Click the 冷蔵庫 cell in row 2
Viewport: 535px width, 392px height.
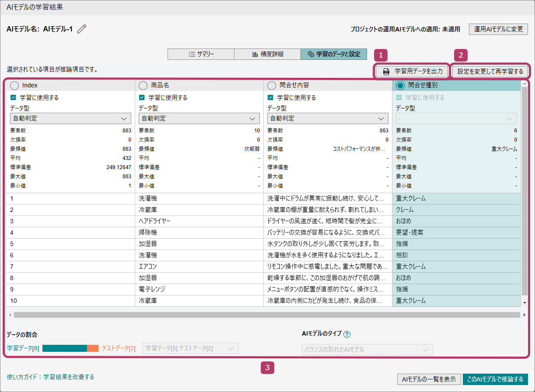pos(199,210)
